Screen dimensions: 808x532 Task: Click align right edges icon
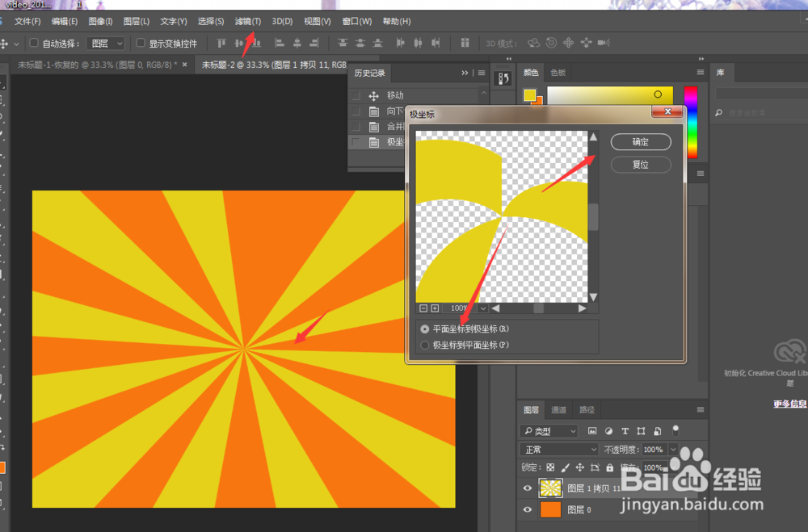314,44
